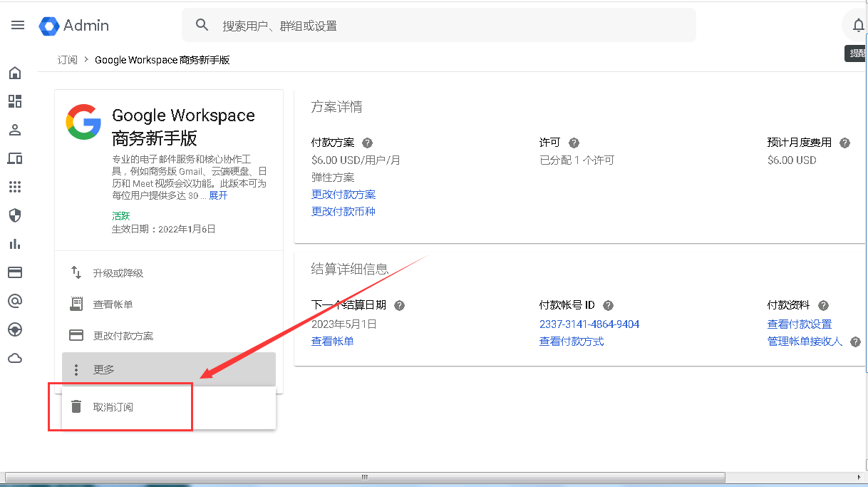This screenshot has width=868, height=487.
Task: Choose 取消订阅 from menu
Action: click(x=168, y=407)
